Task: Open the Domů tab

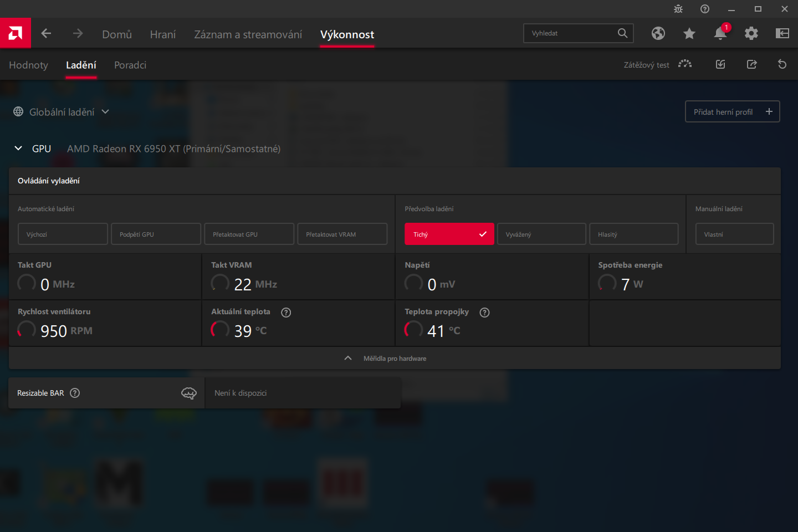Action: 117,34
